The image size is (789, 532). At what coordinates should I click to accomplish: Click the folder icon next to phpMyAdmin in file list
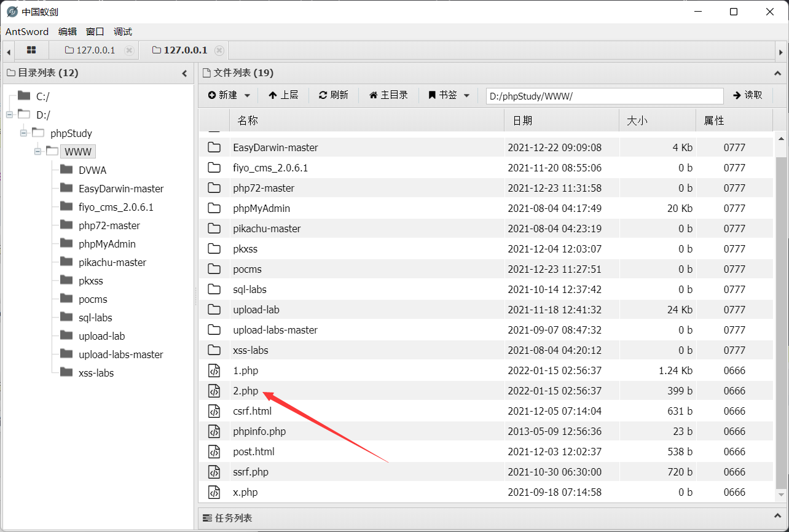(x=214, y=208)
